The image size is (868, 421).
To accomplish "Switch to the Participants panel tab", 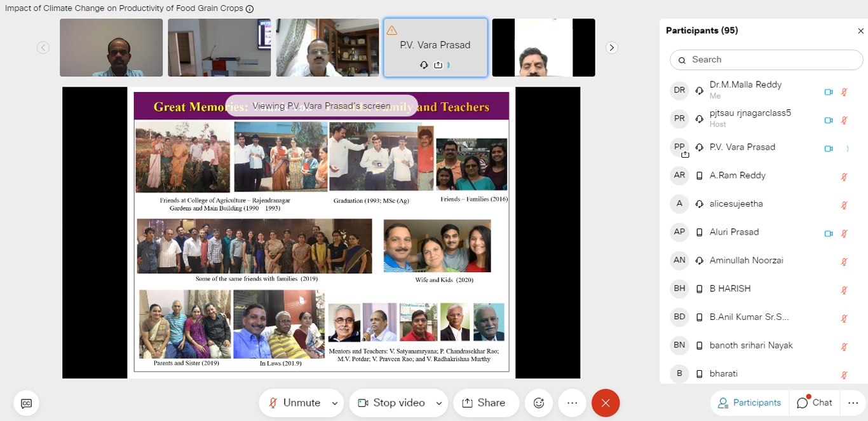I will click(x=749, y=403).
